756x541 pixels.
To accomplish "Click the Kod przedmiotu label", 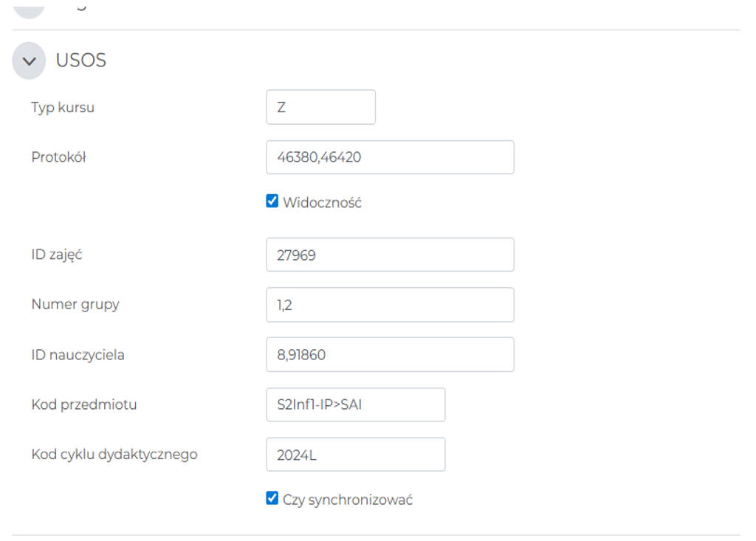I will (84, 404).
